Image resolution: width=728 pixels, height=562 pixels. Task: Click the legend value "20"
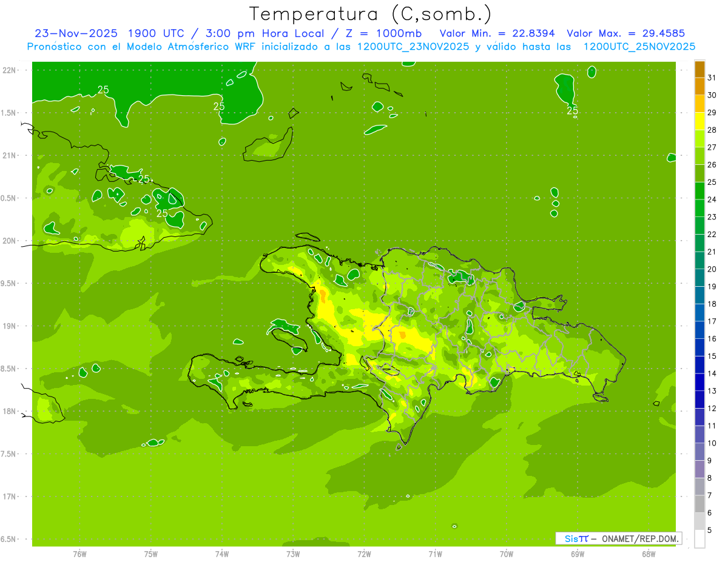pos(712,269)
